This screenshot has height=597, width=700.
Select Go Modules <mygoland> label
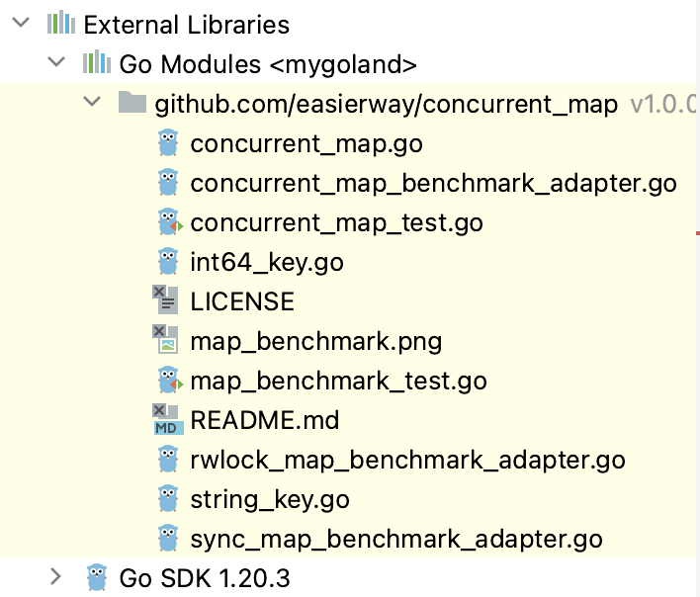[x=268, y=64]
